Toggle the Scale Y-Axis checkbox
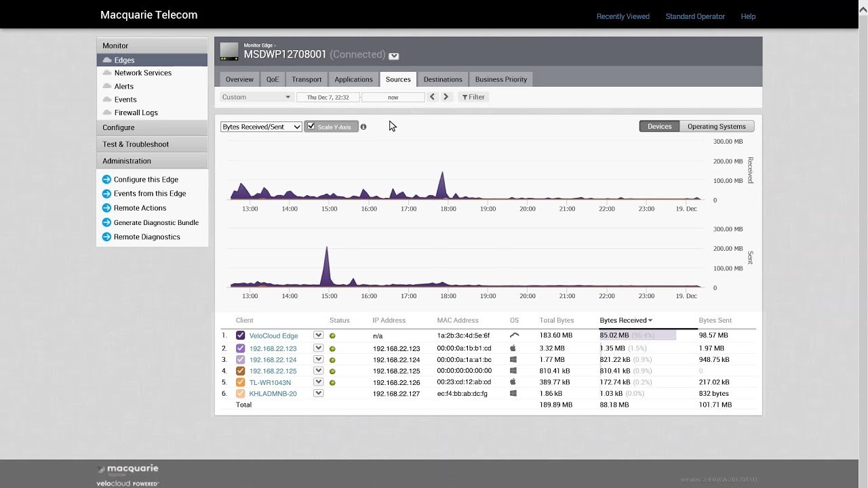This screenshot has width=868, height=488. [311, 126]
